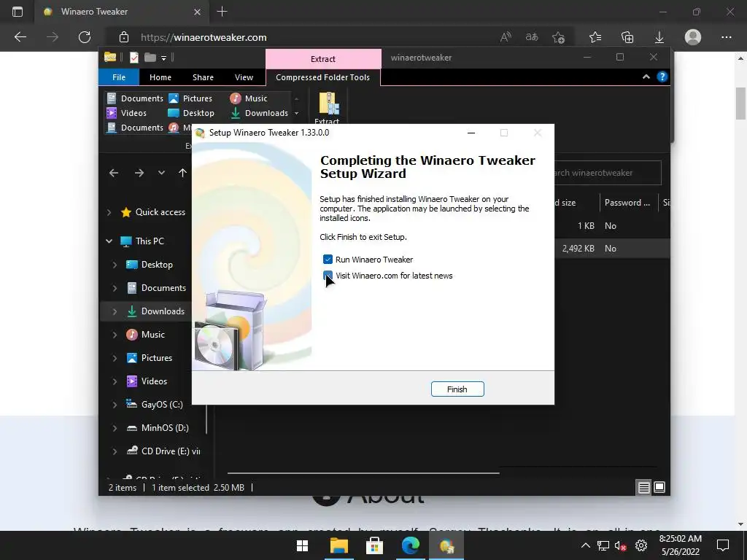Open Properties icon in quick access toolbar
The image size is (747, 560).
134,58
